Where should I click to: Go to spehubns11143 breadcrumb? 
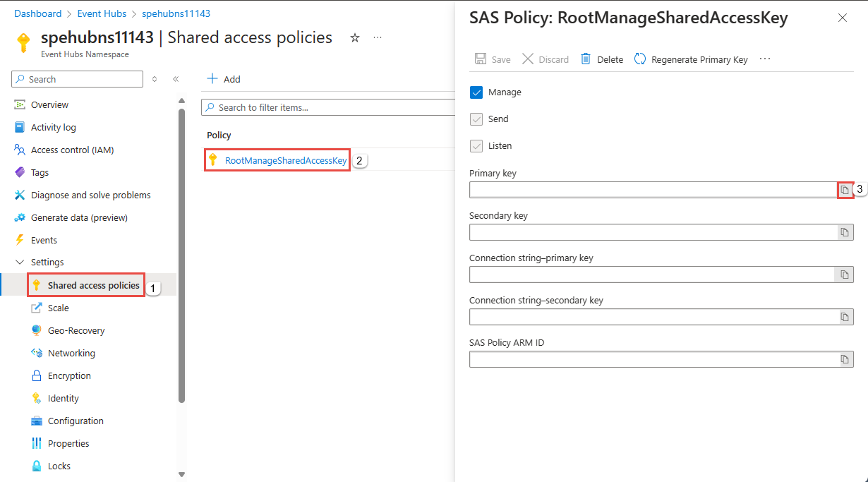click(x=176, y=13)
